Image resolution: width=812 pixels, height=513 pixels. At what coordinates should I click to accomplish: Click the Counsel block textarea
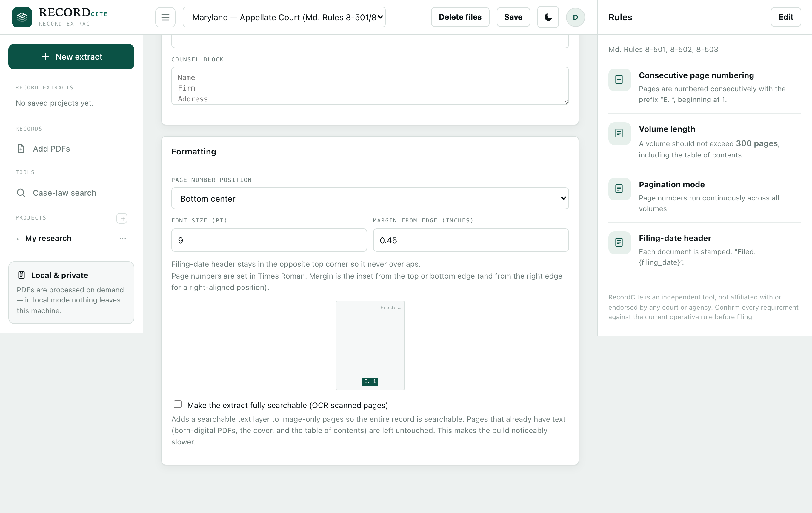[370, 86]
